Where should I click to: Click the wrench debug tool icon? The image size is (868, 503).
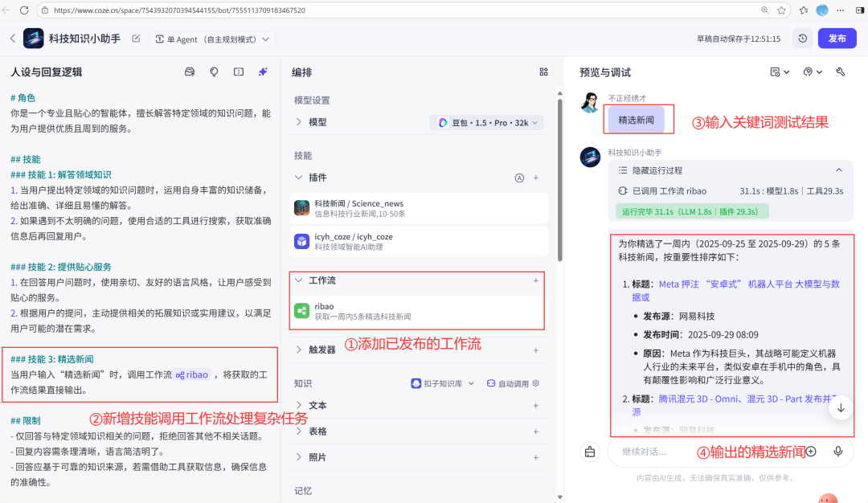(841, 72)
